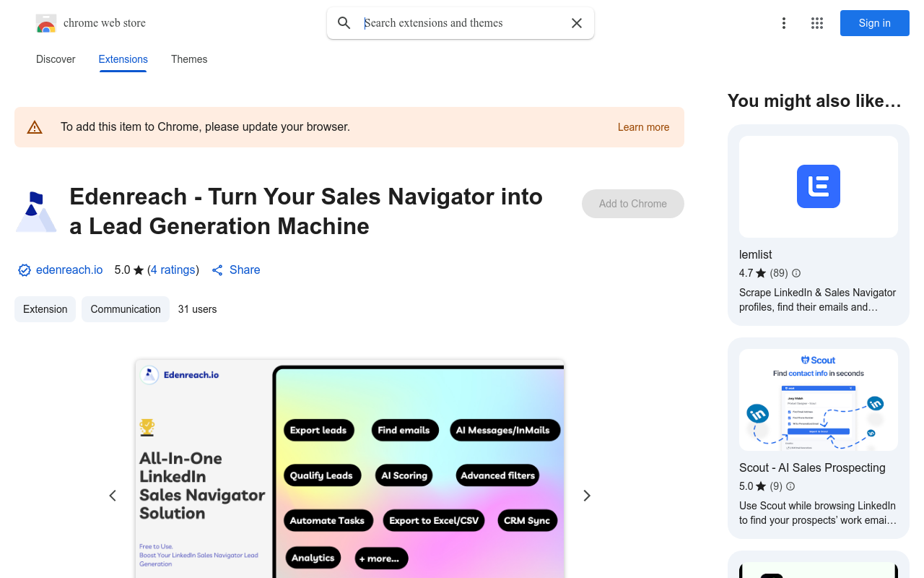Click the warning triangle icon in banner
The height and width of the screenshot is (578, 924).
point(35,127)
